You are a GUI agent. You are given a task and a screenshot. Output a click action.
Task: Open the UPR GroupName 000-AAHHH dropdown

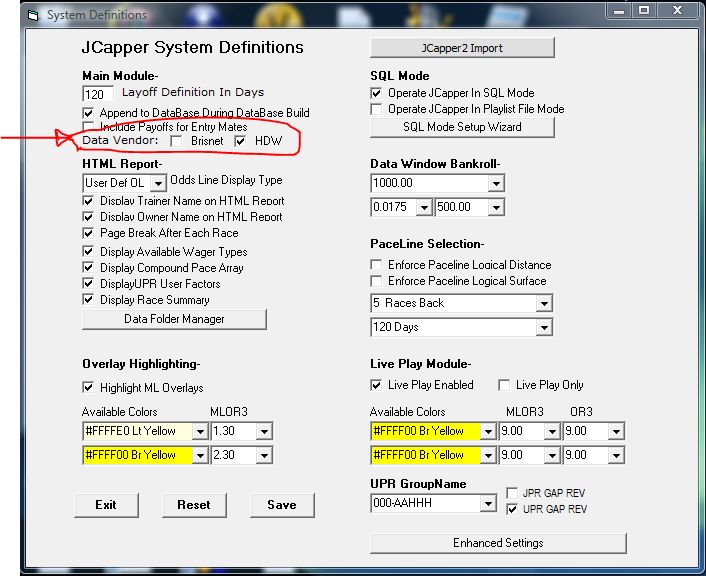(x=488, y=503)
